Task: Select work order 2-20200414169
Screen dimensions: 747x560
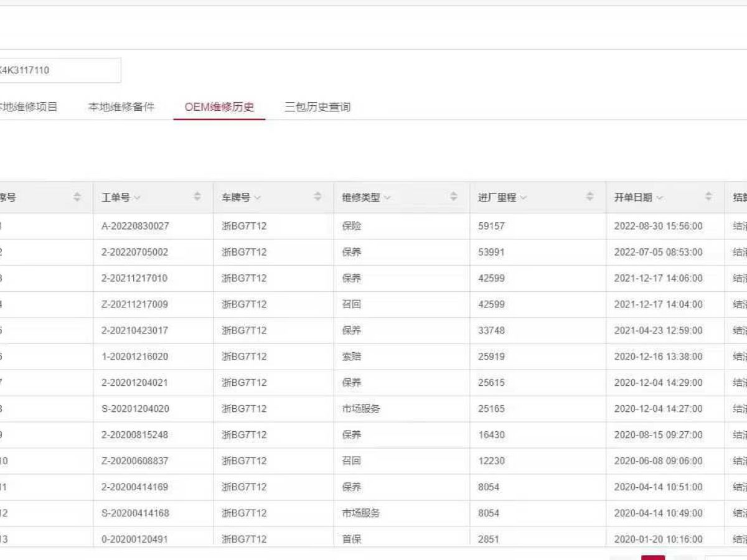Action: (x=134, y=487)
